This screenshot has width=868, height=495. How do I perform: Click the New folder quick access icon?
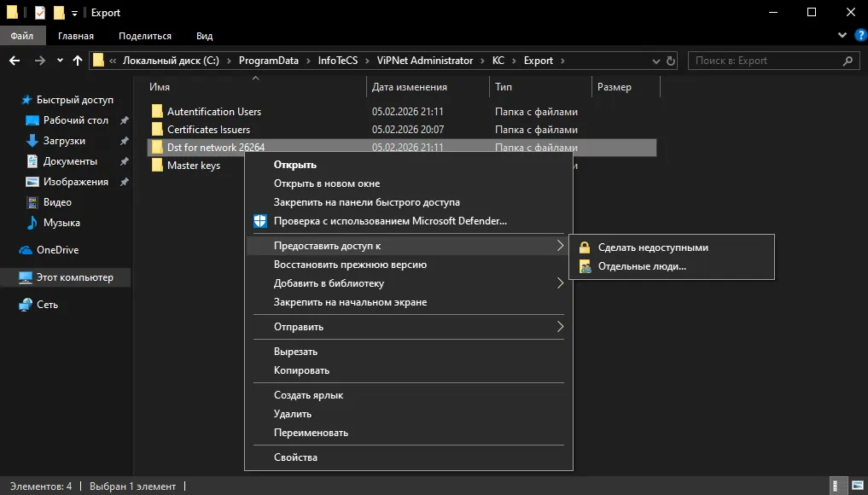coord(59,12)
